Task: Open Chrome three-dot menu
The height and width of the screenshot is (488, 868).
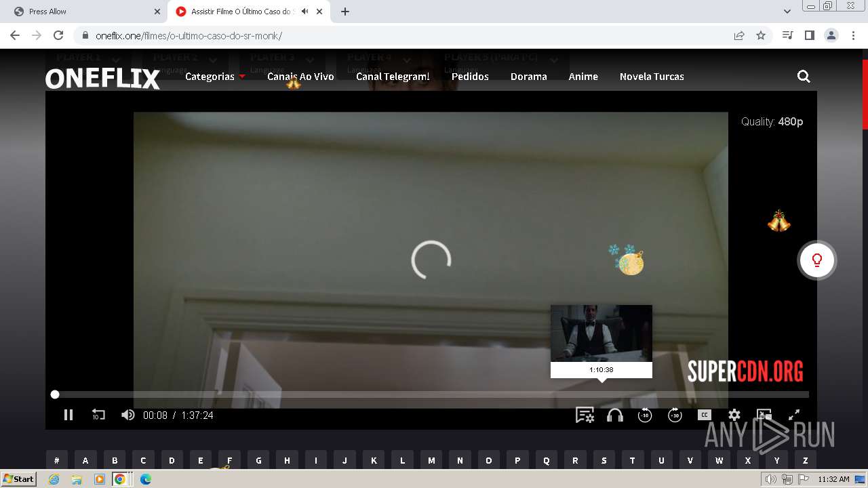Action: coord(852,35)
